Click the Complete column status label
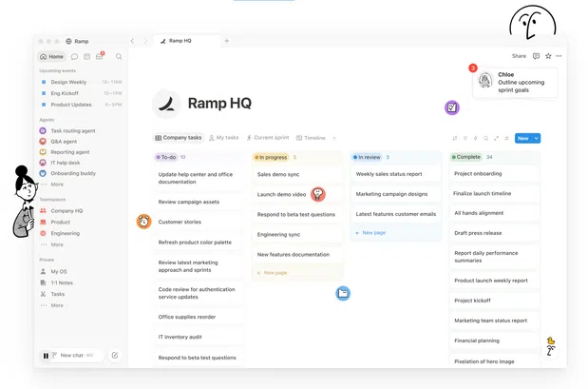Image resolution: width=588 pixels, height=389 pixels. coord(466,157)
